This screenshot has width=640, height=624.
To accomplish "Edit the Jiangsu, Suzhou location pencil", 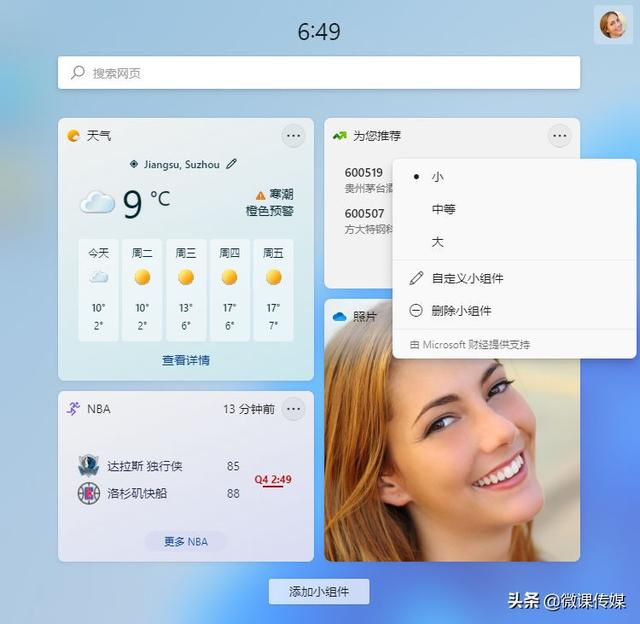I will click(x=231, y=164).
